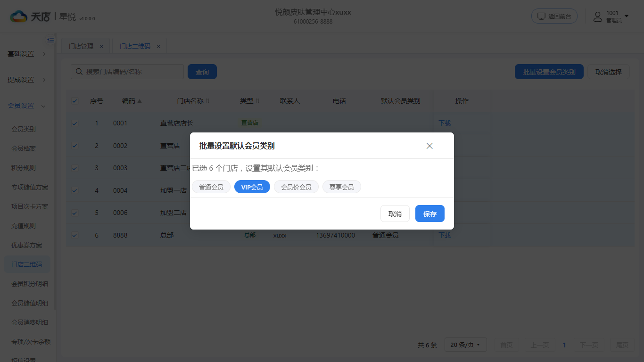The image size is (644, 362).
Task: Uncheck the row 8888 总部 checkbox
Action: pos(74,235)
